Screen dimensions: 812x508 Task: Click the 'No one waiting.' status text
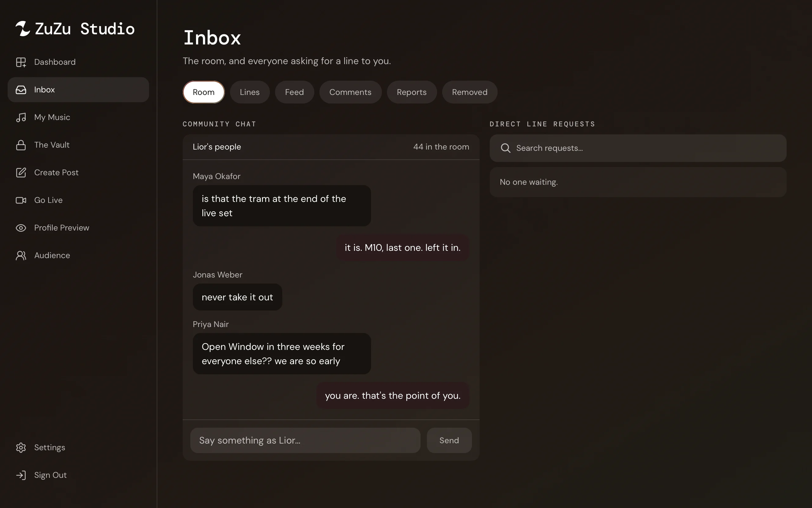(x=528, y=182)
